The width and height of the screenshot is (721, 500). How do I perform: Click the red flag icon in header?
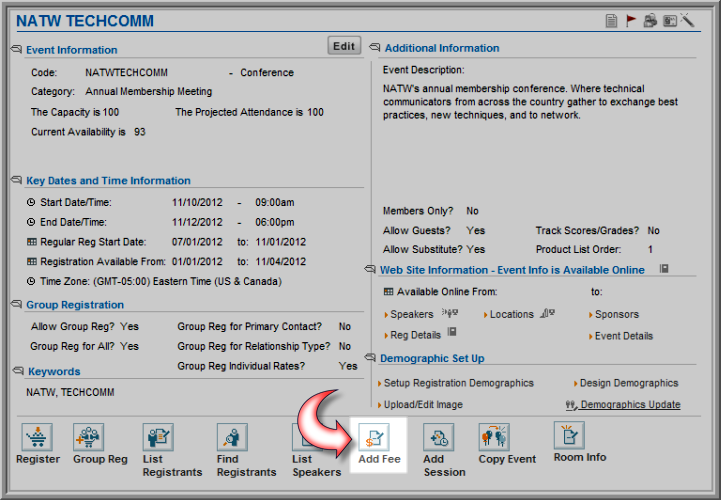tap(630, 21)
